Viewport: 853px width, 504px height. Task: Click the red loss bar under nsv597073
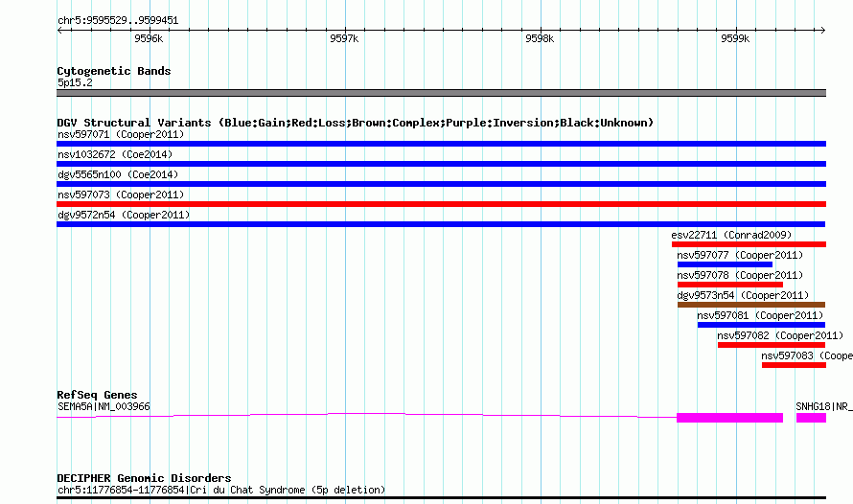click(x=441, y=204)
